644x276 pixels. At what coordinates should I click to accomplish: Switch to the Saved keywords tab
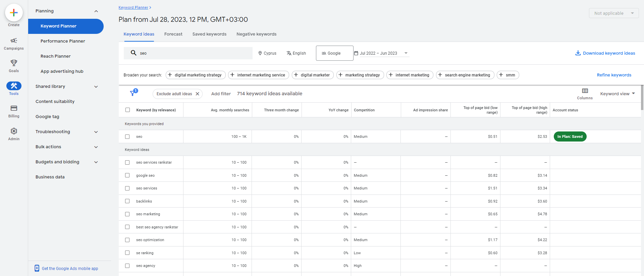coord(209,34)
